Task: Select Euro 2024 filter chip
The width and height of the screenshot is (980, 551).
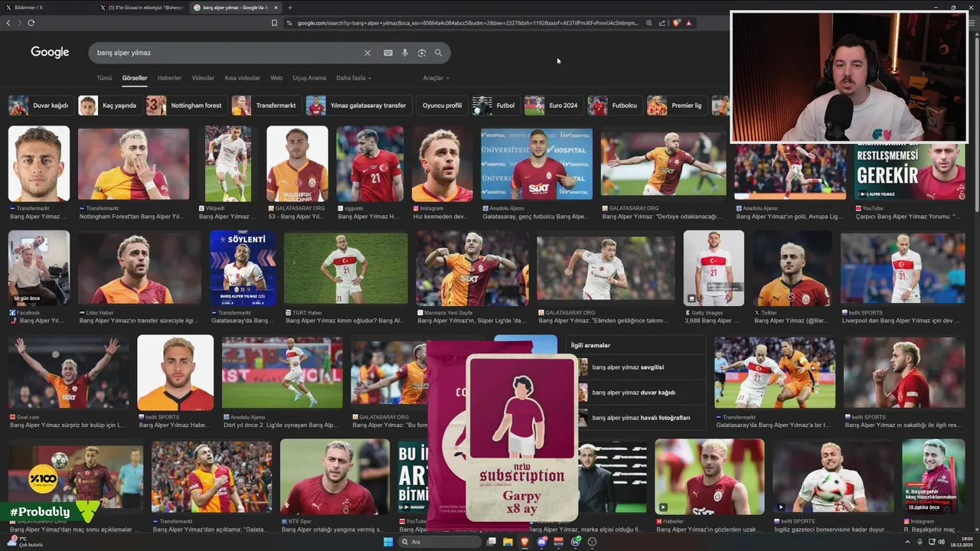Action: (x=553, y=106)
